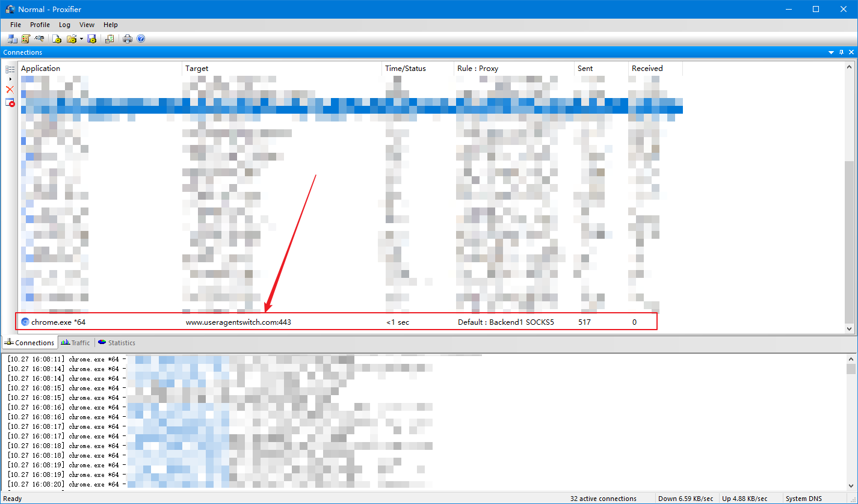
Task: Open help question mark icon
Action: pos(141,39)
